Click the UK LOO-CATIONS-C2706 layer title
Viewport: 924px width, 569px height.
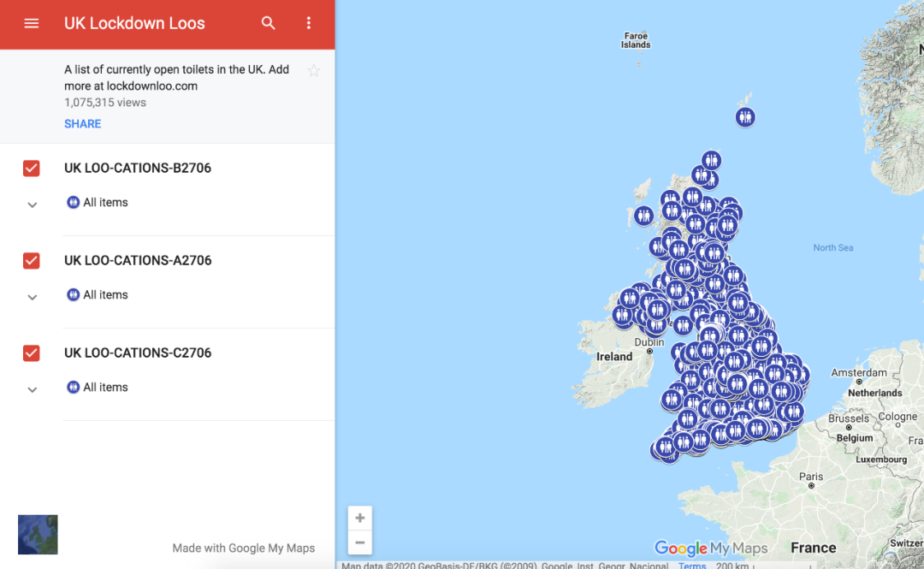point(137,353)
